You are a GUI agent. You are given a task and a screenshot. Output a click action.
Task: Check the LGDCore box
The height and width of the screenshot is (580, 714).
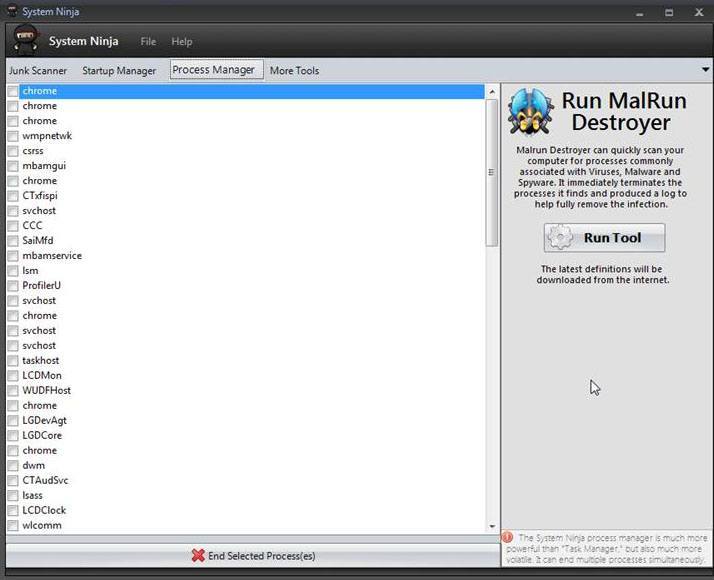coord(13,436)
